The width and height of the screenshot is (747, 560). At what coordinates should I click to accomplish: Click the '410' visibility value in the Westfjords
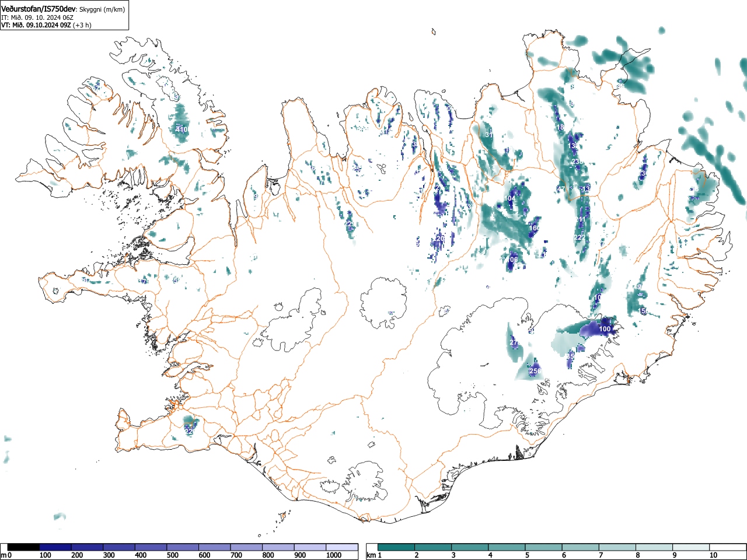click(181, 129)
